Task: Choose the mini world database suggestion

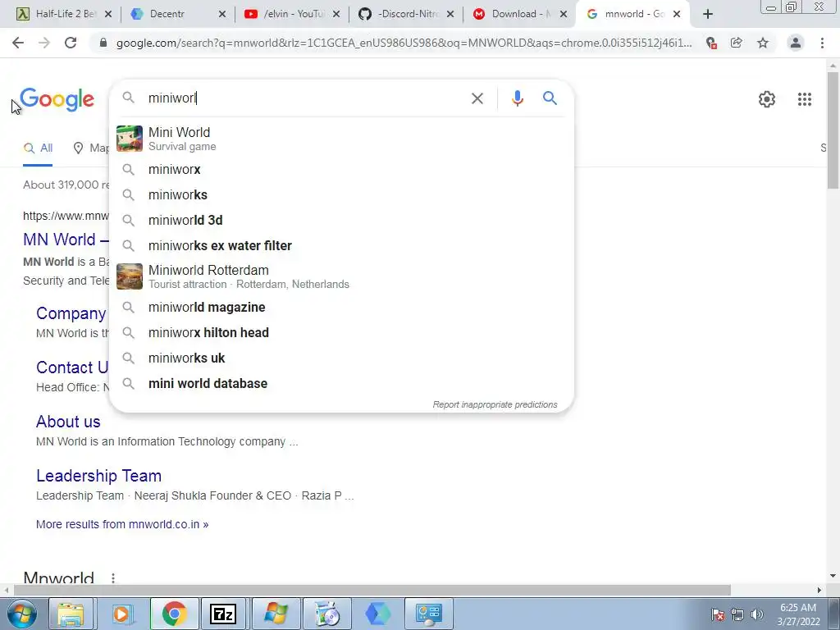Action: click(341, 384)
